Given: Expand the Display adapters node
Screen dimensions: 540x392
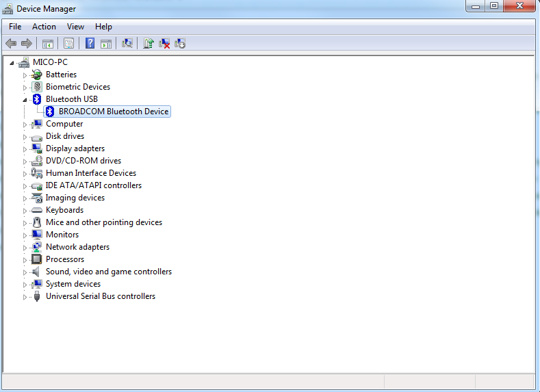Looking at the screenshot, I should coord(25,148).
